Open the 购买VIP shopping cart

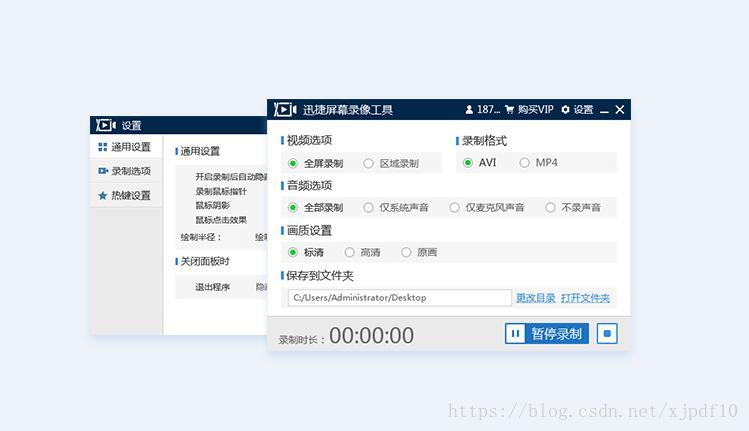click(529, 110)
